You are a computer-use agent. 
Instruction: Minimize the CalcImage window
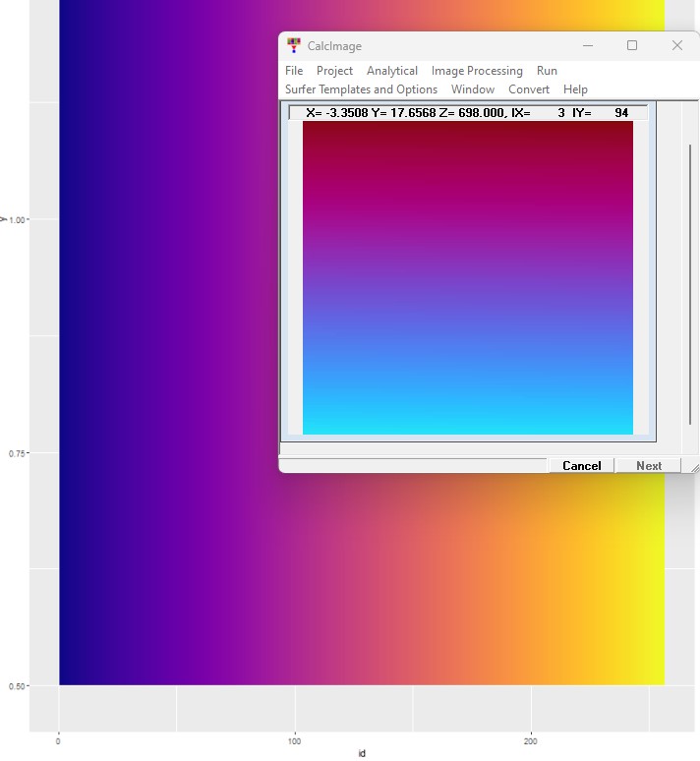[x=587, y=45]
